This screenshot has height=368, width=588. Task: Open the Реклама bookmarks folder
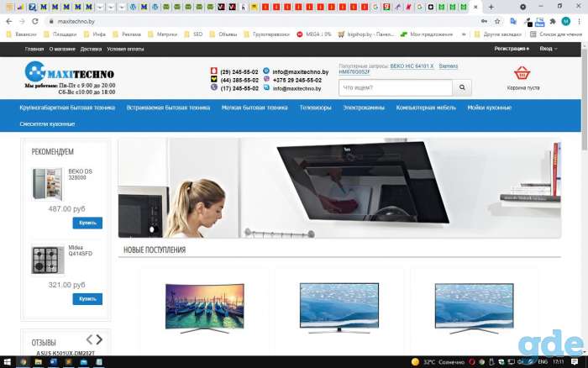pos(127,34)
